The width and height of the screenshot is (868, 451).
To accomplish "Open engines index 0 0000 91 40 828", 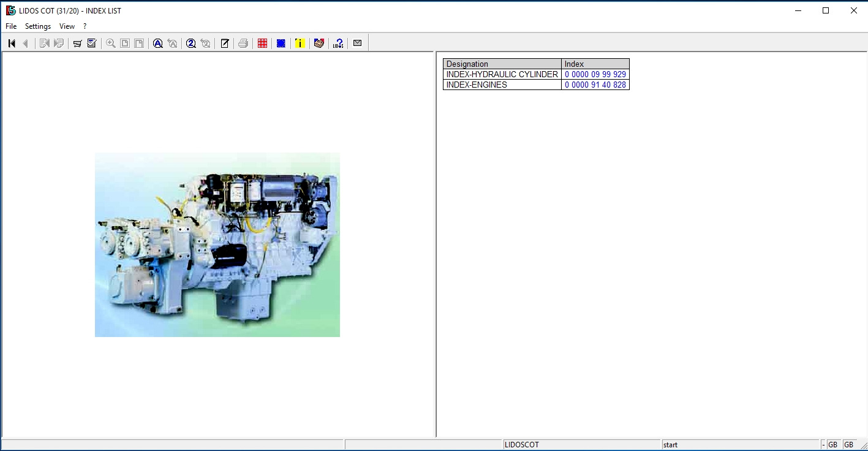I will tap(595, 85).
